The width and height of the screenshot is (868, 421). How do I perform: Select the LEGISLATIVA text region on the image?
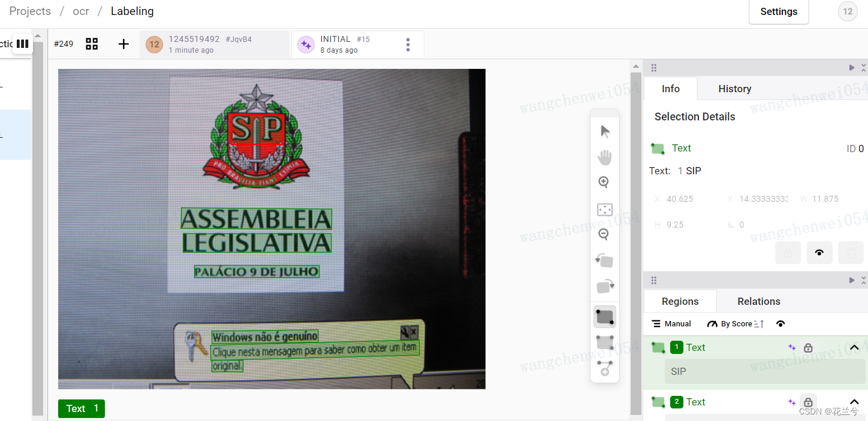pos(257,243)
